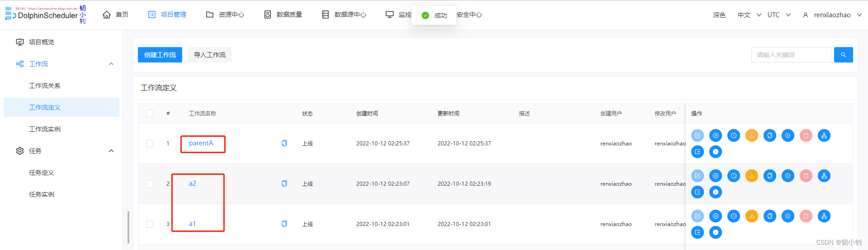Copy the name of workflow a1

284,224
